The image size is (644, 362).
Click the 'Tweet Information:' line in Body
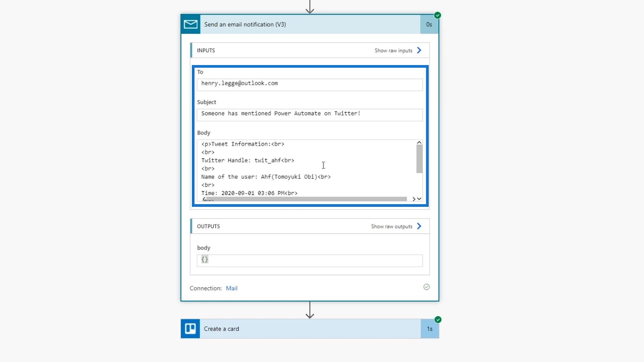[x=243, y=144]
